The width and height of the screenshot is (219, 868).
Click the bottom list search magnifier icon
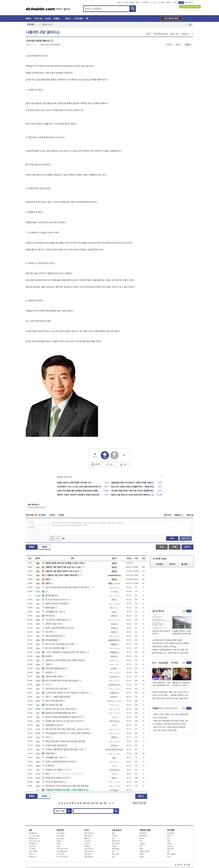tap(116, 811)
